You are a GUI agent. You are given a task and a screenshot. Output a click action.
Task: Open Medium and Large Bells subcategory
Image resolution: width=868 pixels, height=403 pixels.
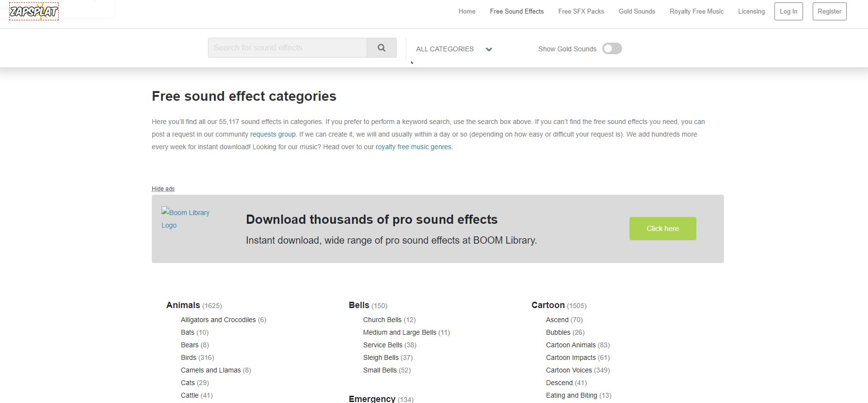coord(400,332)
